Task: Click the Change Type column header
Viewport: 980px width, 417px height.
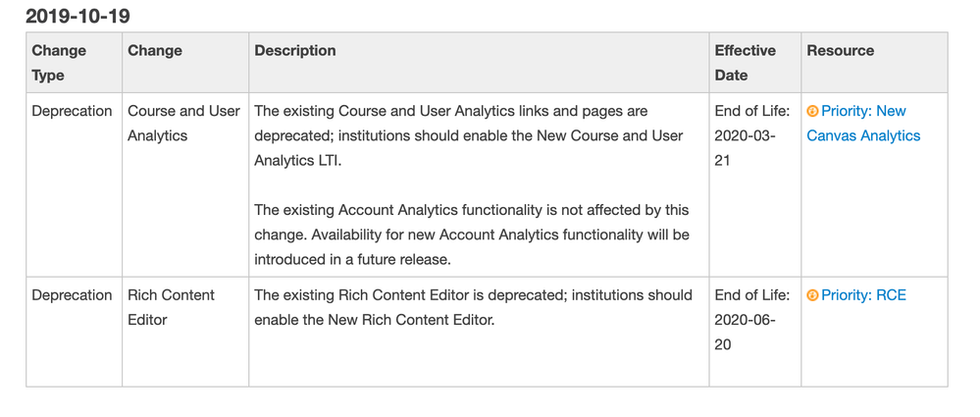Action: click(x=59, y=63)
